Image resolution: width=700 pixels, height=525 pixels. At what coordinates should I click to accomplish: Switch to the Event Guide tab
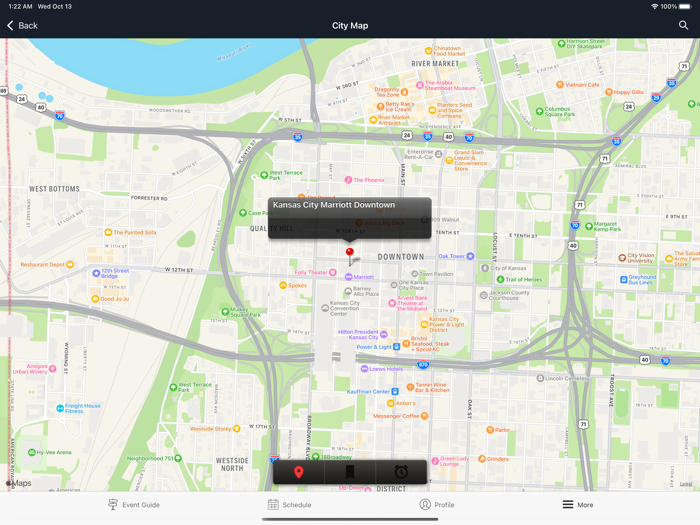(x=134, y=505)
